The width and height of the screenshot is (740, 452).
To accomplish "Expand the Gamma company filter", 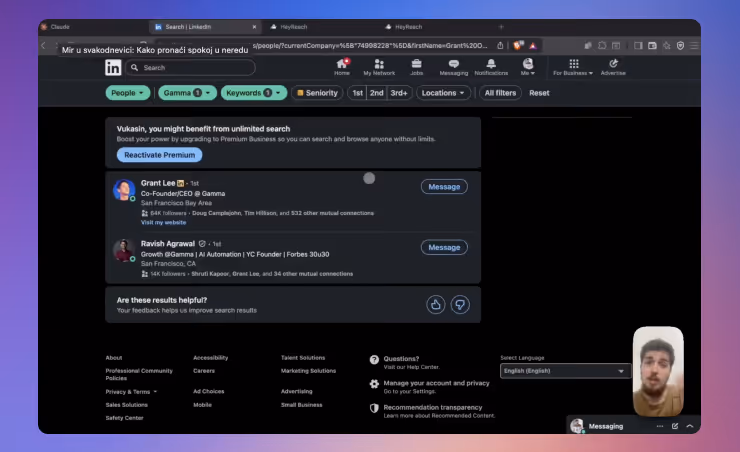I will point(187,93).
